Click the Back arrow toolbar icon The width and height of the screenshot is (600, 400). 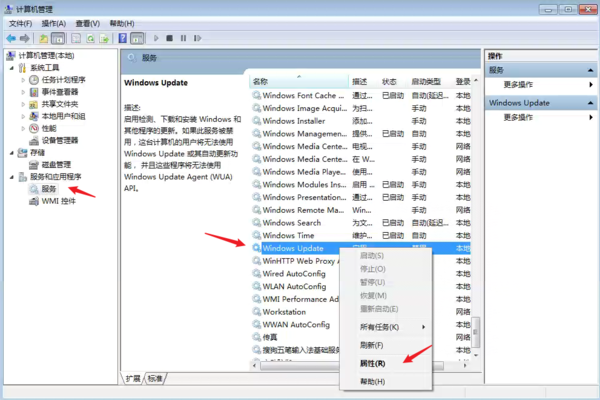13,38
